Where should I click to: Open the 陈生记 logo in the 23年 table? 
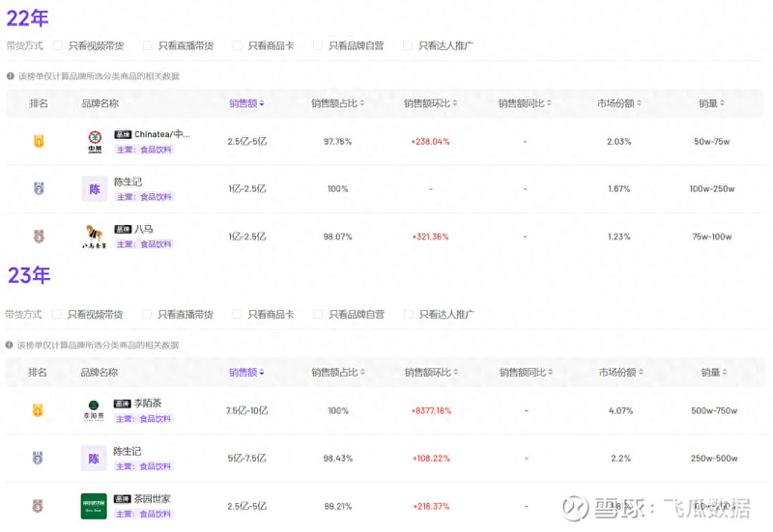(x=94, y=459)
